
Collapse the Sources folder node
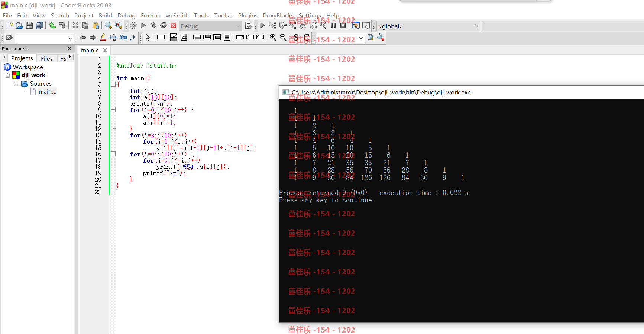pos(16,84)
